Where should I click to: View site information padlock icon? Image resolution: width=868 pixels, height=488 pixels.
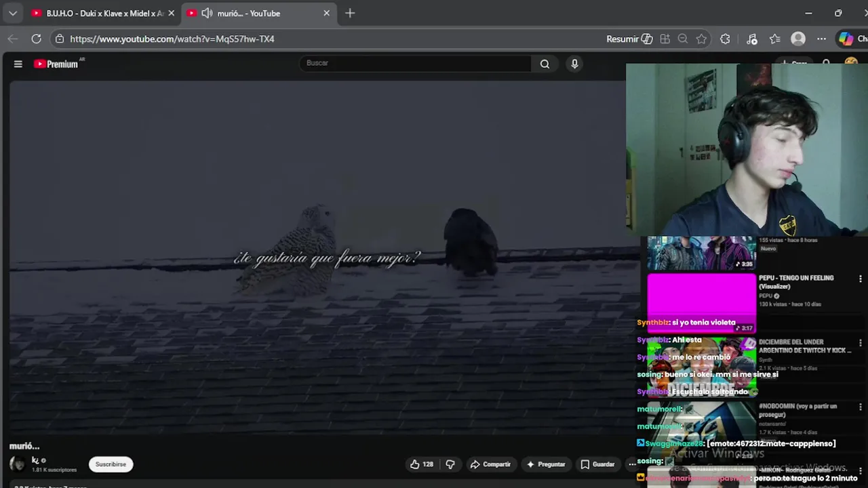60,39
